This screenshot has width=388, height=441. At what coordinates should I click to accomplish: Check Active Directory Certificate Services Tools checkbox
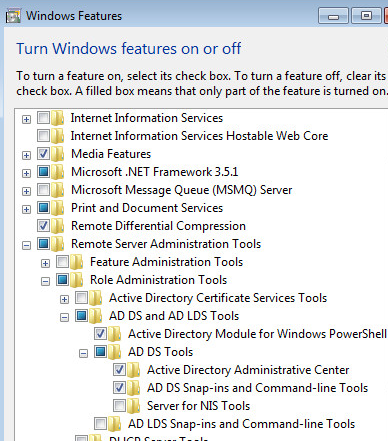tap(81, 298)
